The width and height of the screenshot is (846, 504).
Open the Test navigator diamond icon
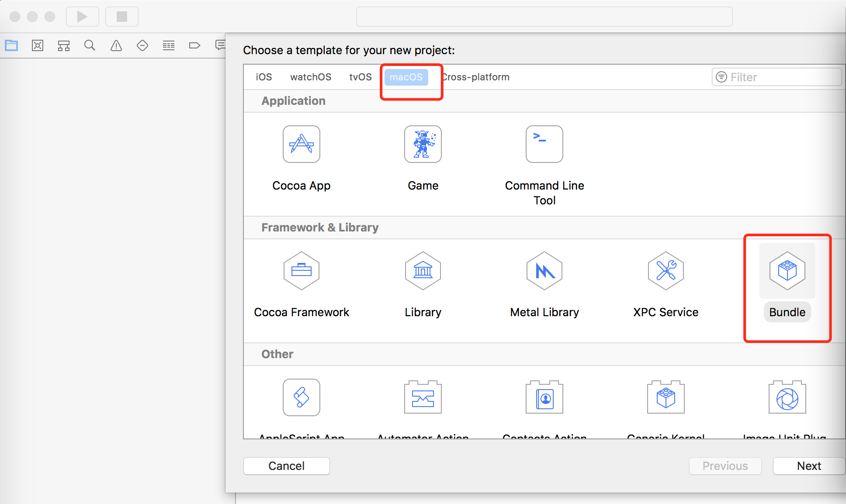(x=142, y=45)
